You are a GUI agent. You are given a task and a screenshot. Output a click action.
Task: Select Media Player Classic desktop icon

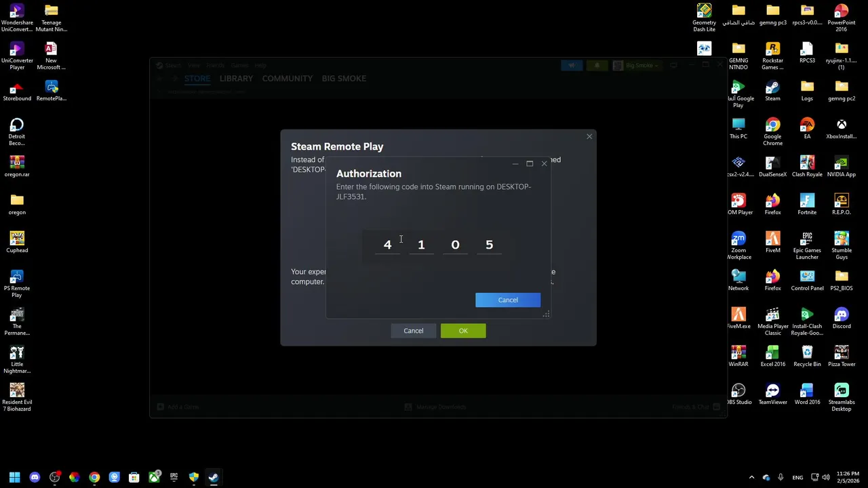click(772, 322)
